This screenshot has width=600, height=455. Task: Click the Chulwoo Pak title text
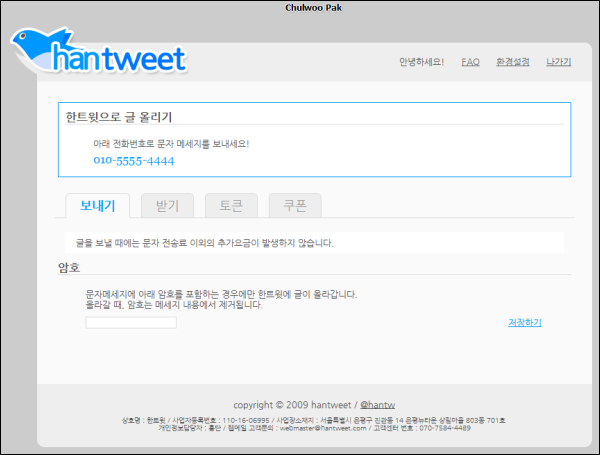[x=313, y=8]
